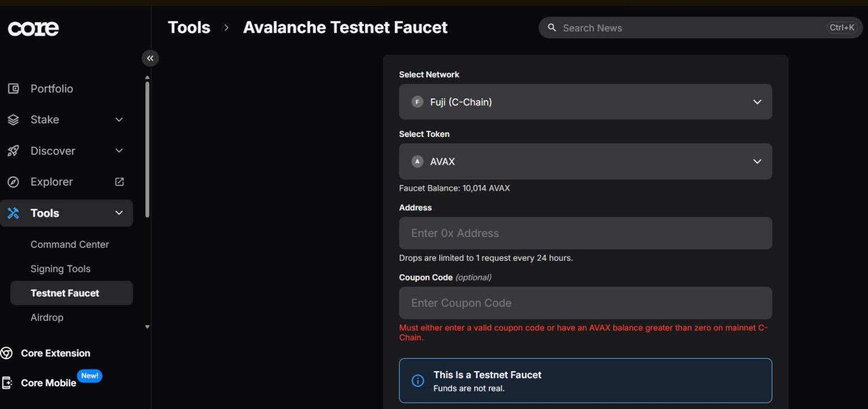The height and width of the screenshot is (409, 868).
Task: Open the Select Token dropdown
Action: pyautogui.click(x=585, y=161)
